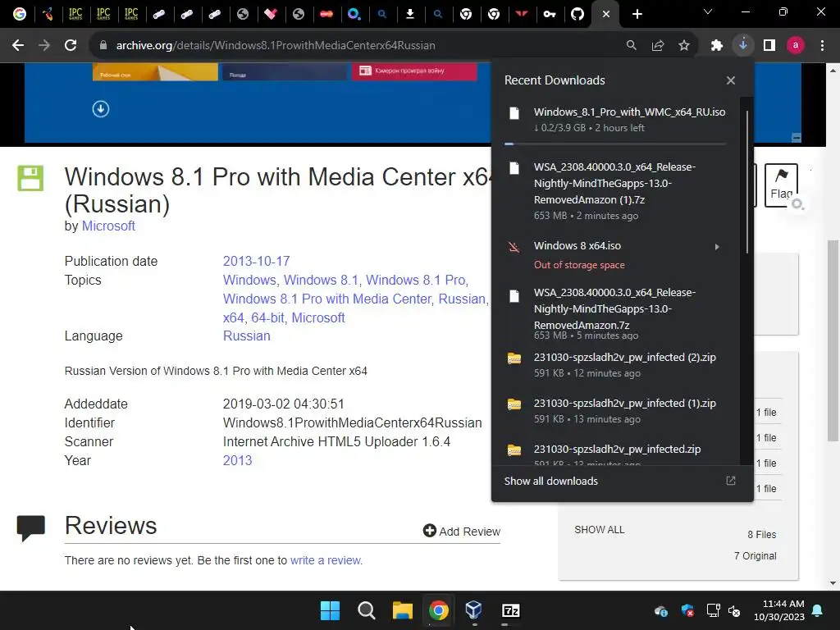This screenshot has height=630, width=840.
Task: Open a new browser tab
Action: coord(637,14)
